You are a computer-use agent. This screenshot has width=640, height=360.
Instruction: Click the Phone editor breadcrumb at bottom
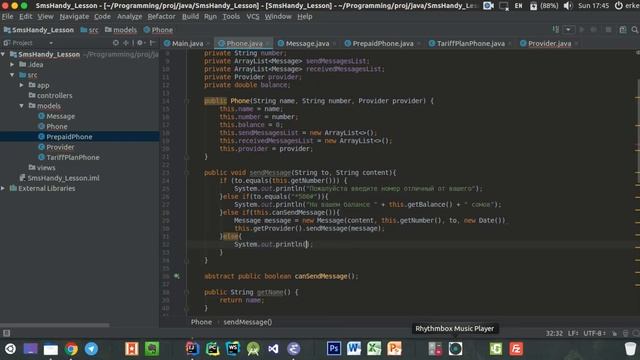point(201,322)
